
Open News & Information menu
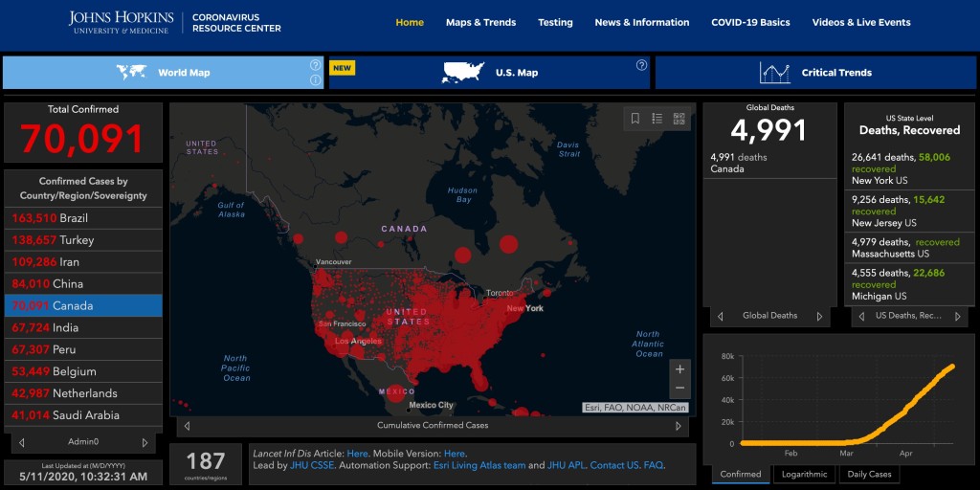point(642,23)
